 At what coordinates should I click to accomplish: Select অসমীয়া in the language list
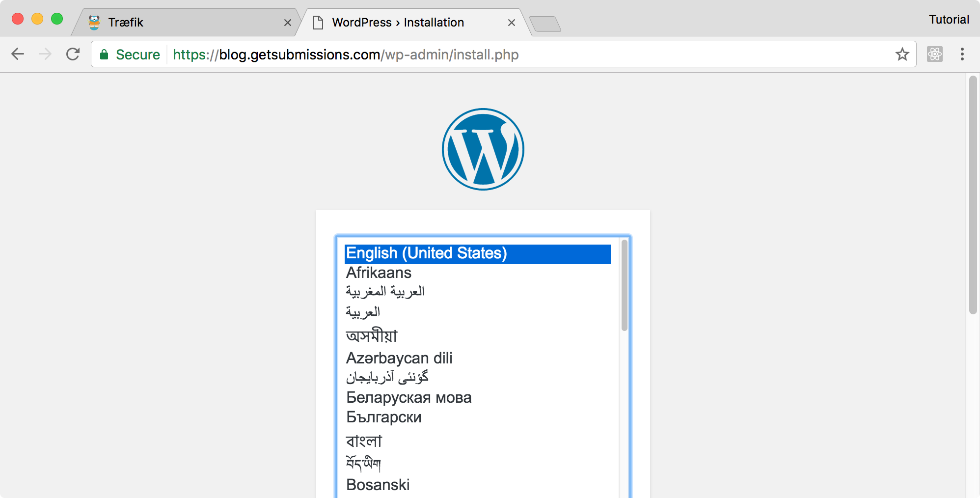[478, 335]
